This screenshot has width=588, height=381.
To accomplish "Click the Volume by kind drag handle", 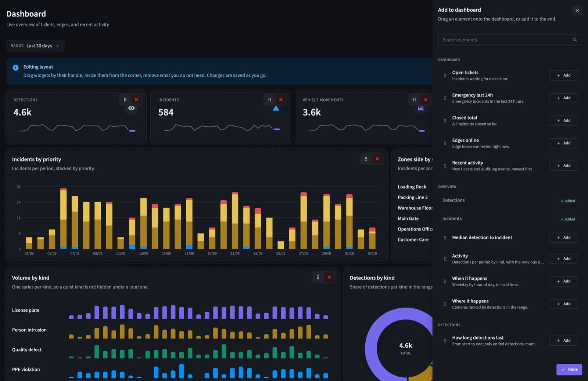I will (318, 277).
